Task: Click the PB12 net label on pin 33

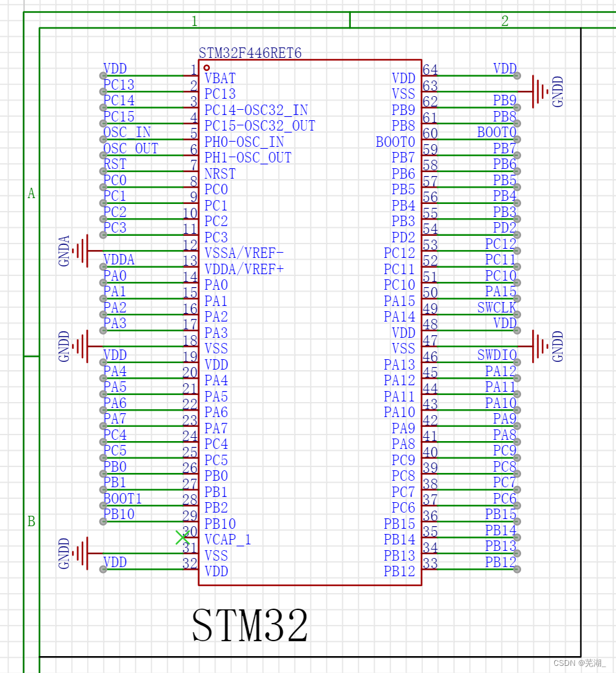Action: (x=500, y=562)
